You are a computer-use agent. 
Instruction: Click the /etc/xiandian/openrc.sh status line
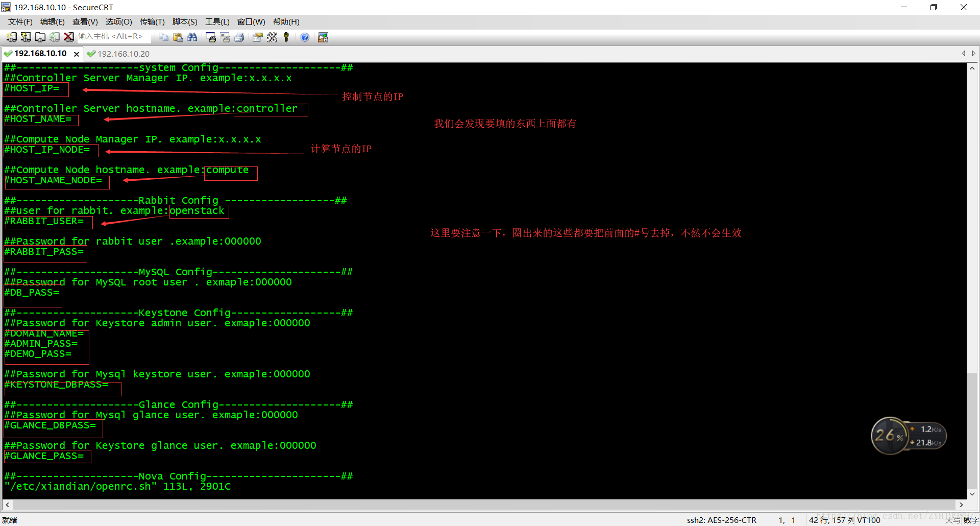coord(117,487)
